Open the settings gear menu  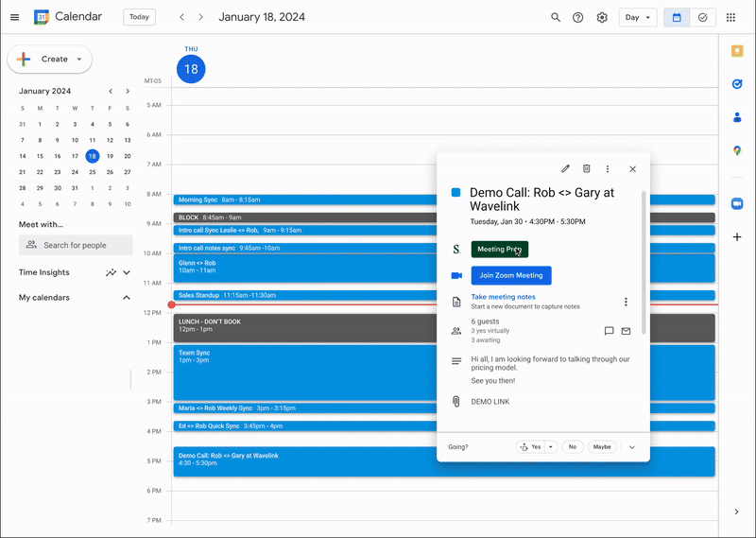[x=602, y=17]
